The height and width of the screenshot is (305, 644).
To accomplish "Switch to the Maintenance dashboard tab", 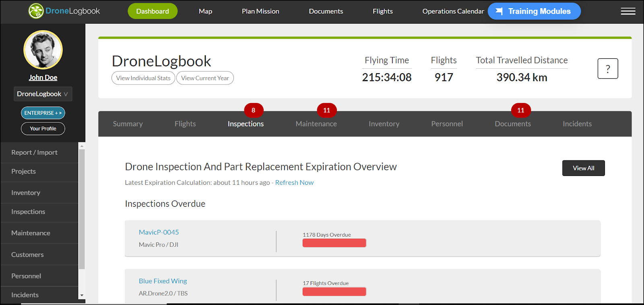I will coord(316,124).
